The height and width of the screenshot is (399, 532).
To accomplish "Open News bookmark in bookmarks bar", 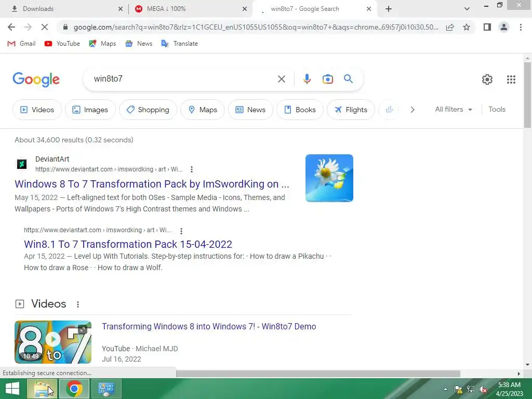I will (x=139, y=44).
